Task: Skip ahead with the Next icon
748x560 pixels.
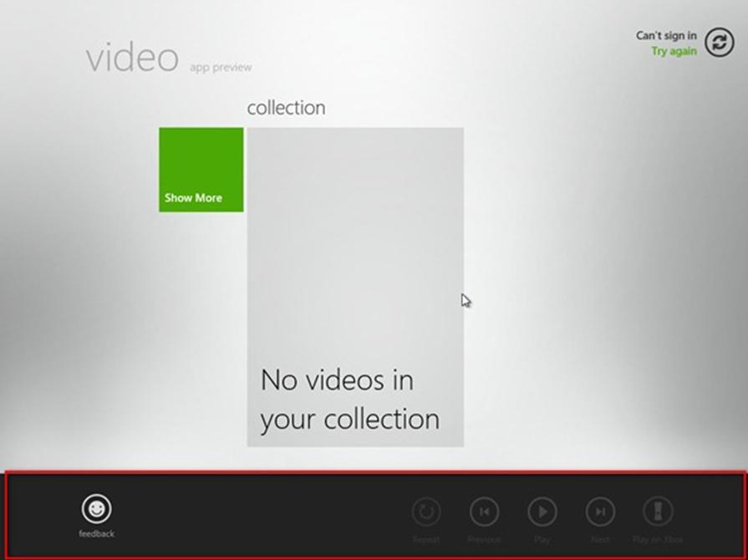Action: click(600, 512)
